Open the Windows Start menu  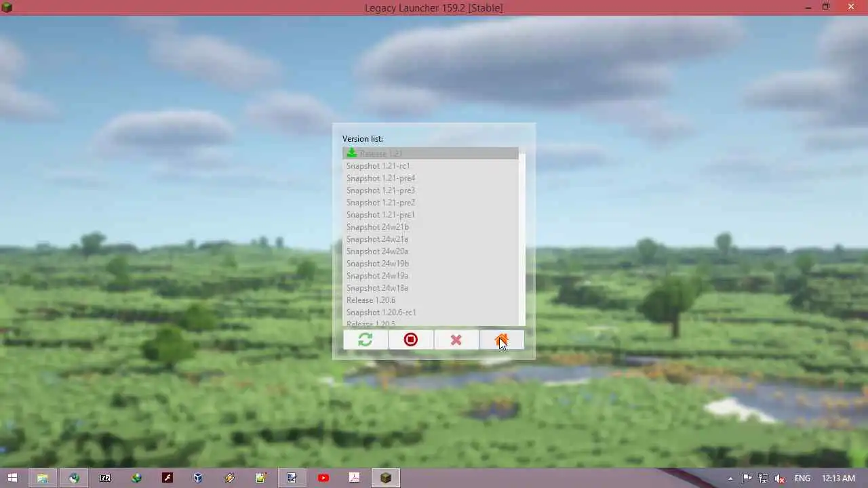pos(12,478)
